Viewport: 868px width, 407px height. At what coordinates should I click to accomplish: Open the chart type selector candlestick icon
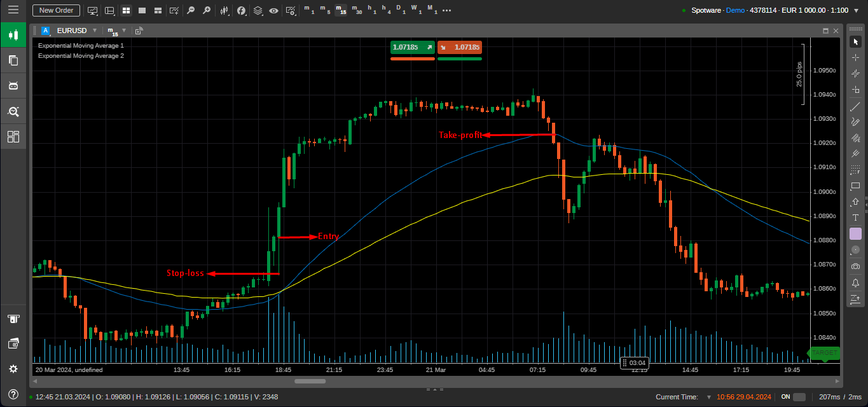pyautogui.click(x=223, y=10)
